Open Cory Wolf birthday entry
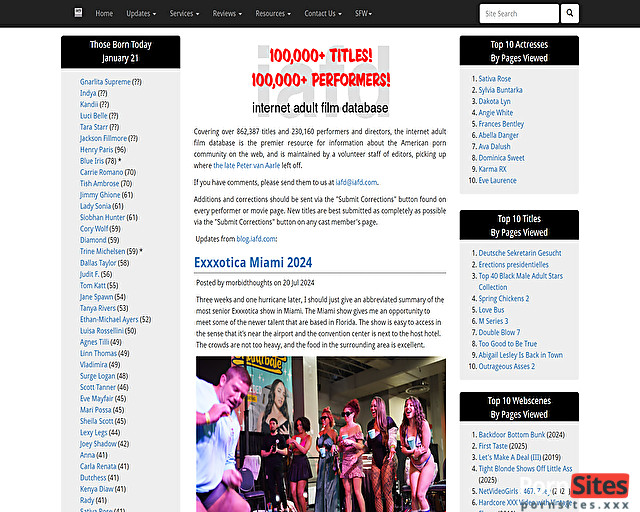Viewport: 640px width, 512px height. coord(94,229)
